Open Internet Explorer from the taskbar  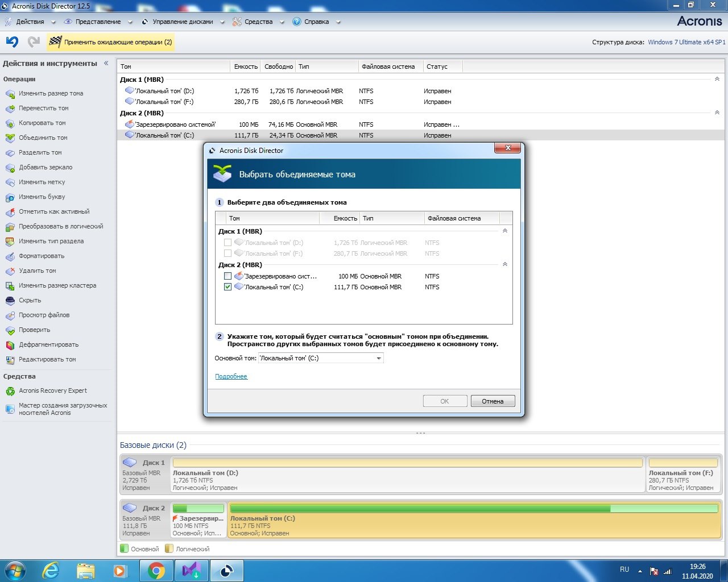tap(51, 571)
